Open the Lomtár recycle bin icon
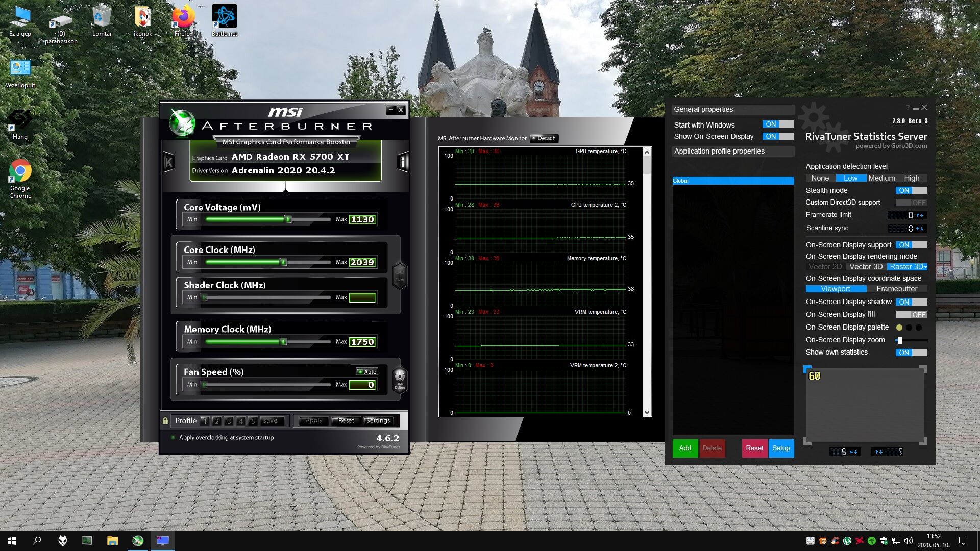 102,20
